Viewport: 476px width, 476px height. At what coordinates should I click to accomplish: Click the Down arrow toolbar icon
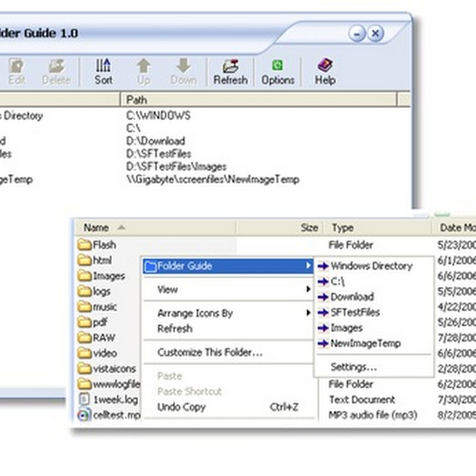183,71
